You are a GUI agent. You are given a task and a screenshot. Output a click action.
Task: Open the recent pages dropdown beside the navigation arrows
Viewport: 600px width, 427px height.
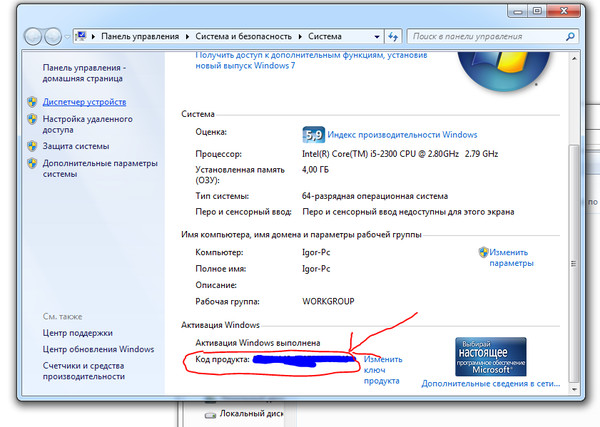click(x=67, y=37)
